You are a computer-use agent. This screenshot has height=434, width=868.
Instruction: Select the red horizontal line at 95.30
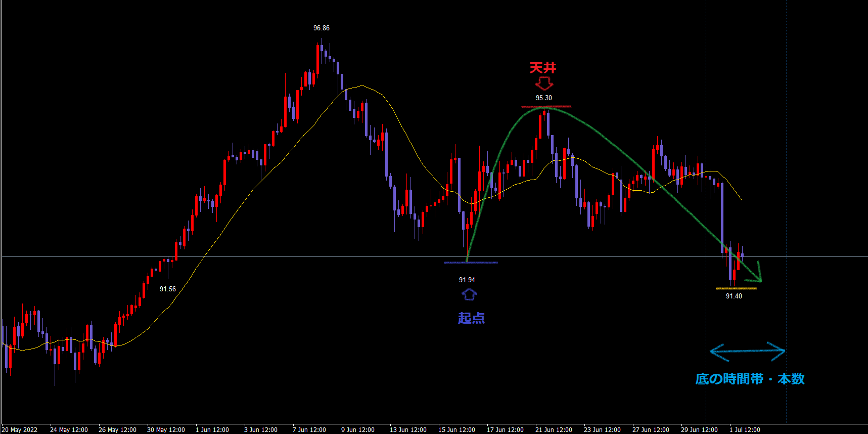(546, 107)
